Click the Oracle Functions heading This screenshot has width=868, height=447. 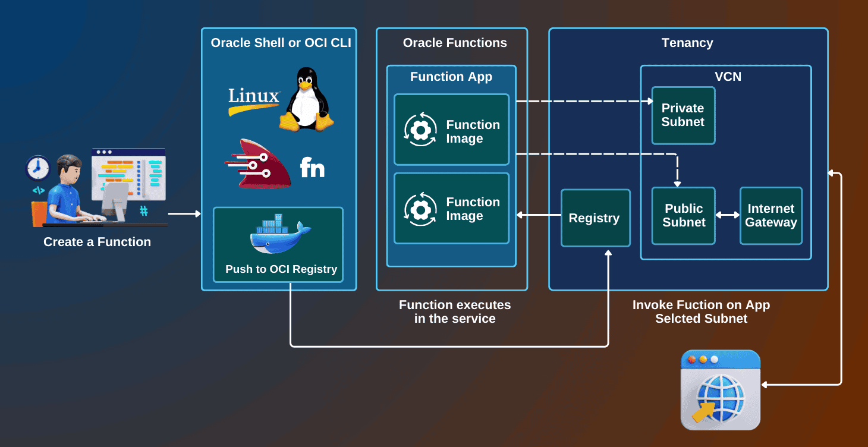[x=455, y=43]
